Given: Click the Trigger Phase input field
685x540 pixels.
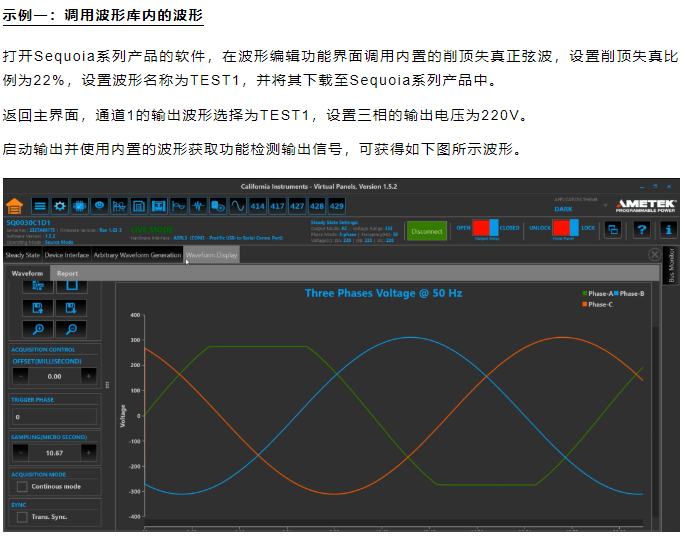Looking at the screenshot, I should click(x=55, y=415).
